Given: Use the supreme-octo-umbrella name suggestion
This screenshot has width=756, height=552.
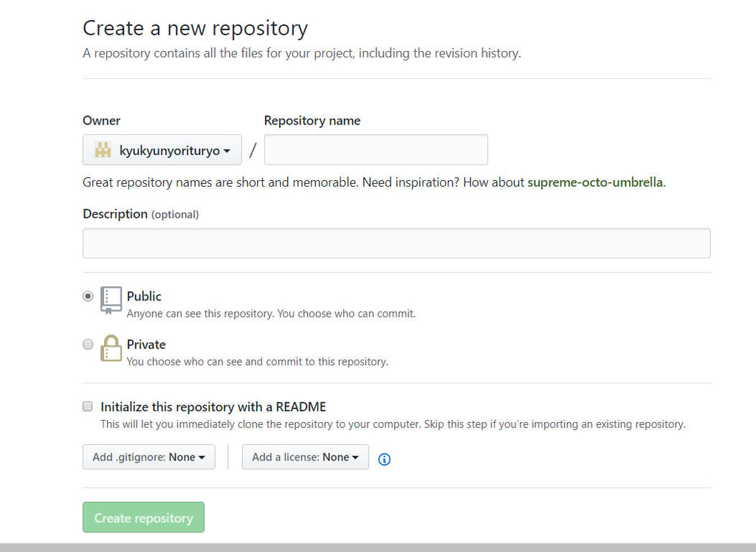Looking at the screenshot, I should point(594,182).
